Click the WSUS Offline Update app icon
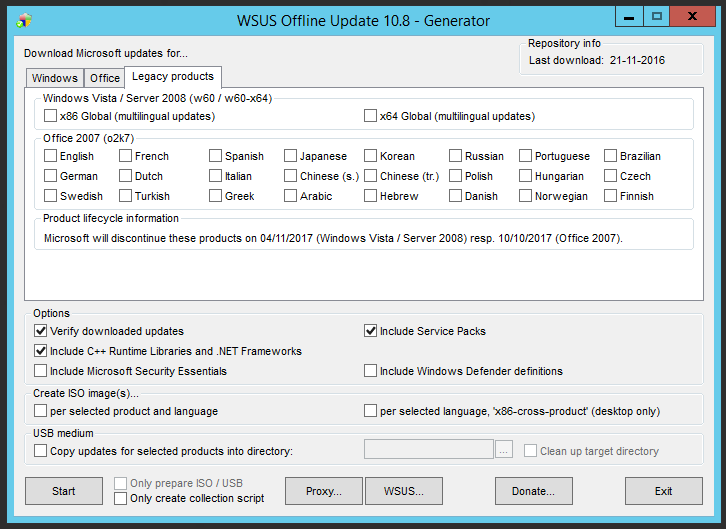The height and width of the screenshot is (529, 726). tap(24, 20)
